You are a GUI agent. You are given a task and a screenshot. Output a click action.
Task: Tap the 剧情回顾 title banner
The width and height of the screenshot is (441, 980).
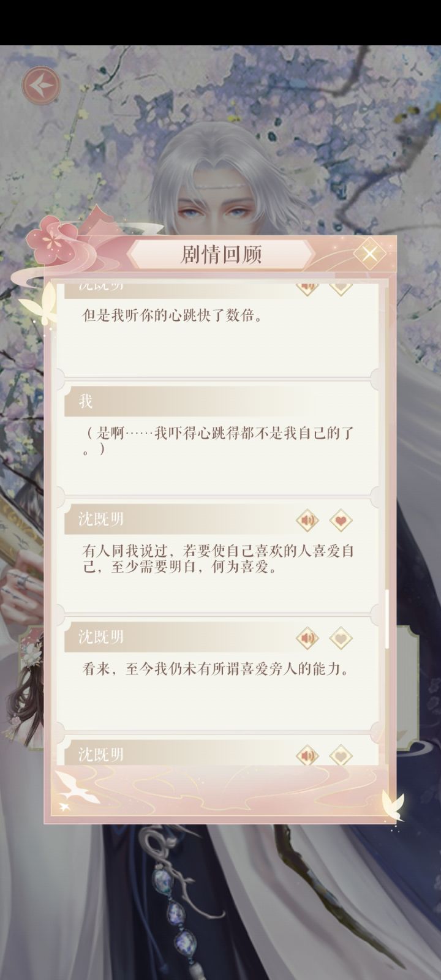(221, 254)
